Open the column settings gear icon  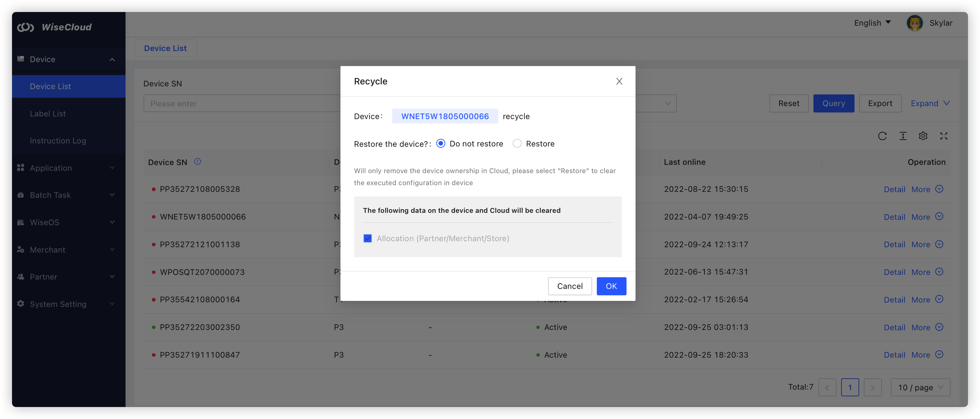[923, 136]
